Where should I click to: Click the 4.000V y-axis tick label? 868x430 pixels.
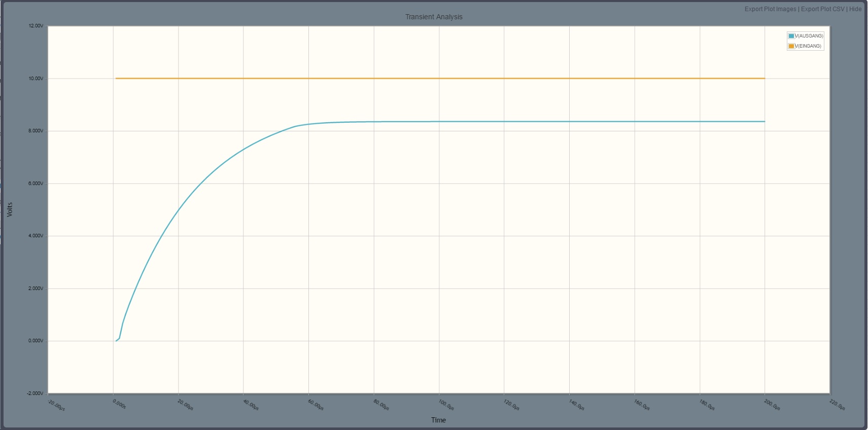pyautogui.click(x=36, y=236)
